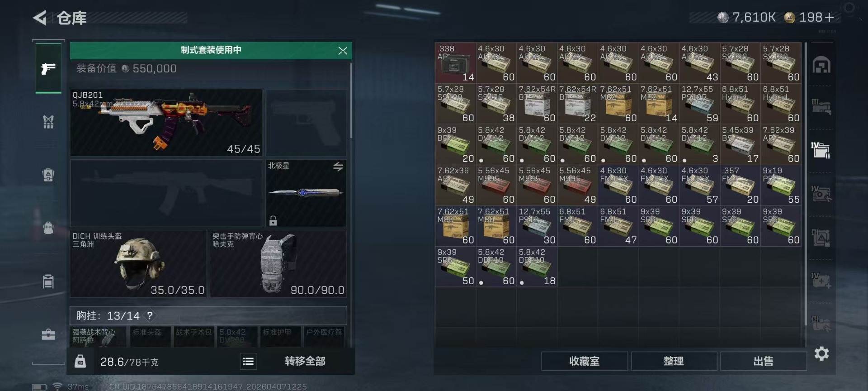Select the weapon category sidebar icon

pyautogui.click(x=48, y=68)
